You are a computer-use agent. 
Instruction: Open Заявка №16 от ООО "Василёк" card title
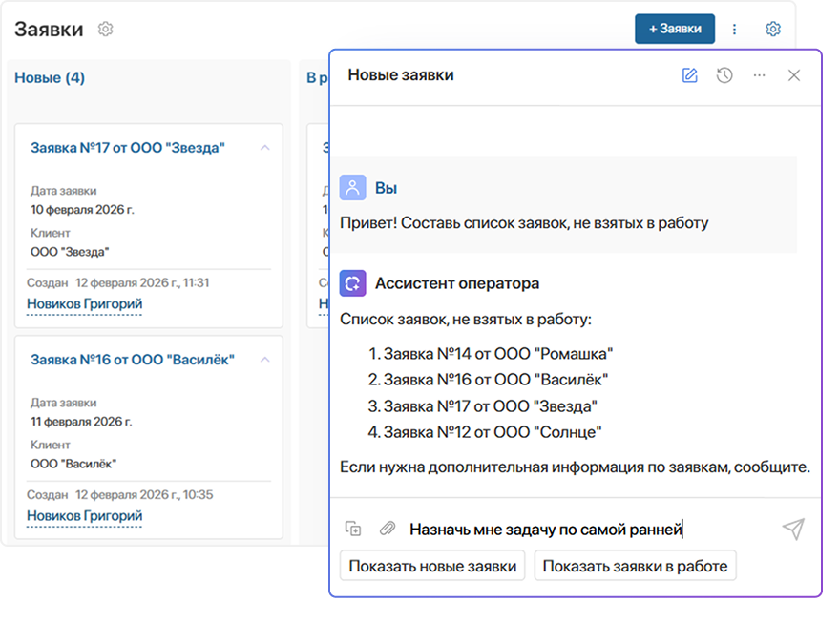pos(133,360)
